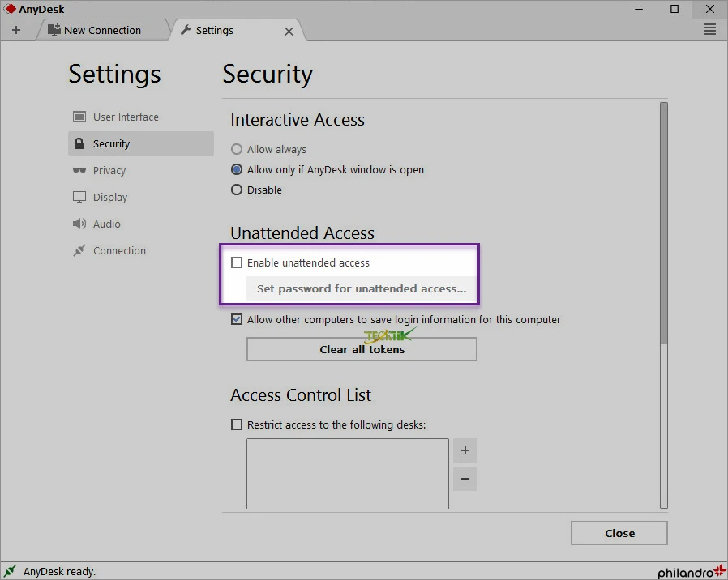This screenshot has width=728, height=580.
Task: Open Connection settings section
Action: (141, 250)
